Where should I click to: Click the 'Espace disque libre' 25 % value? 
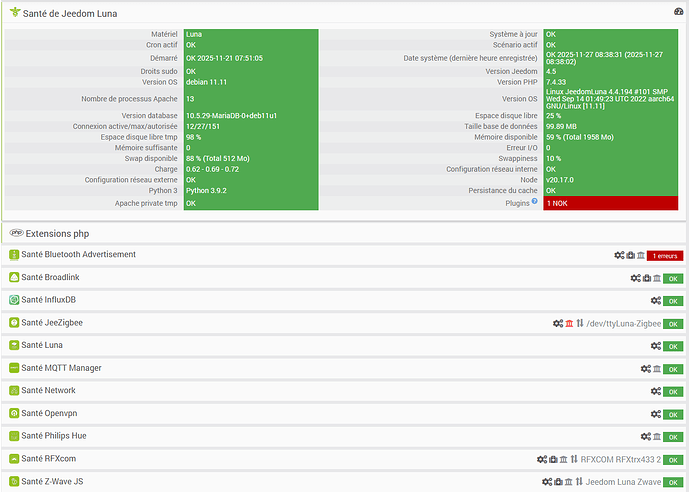coord(553,116)
